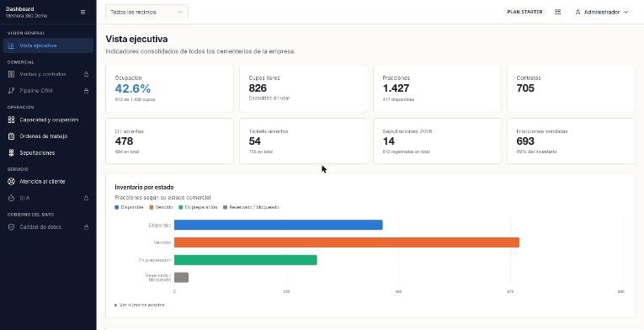644x330 pixels.
Task: Click the 'Capacidad sin usar' caption
Action: click(x=269, y=98)
